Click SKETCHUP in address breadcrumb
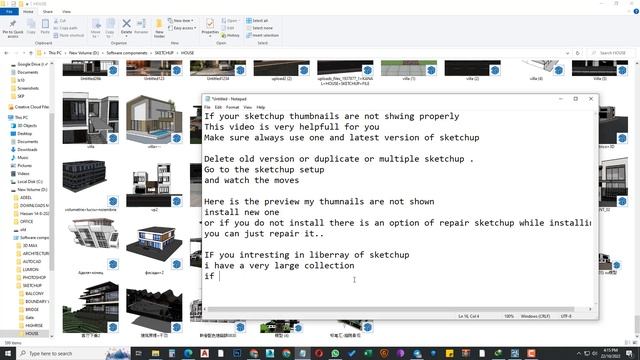 (x=164, y=53)
